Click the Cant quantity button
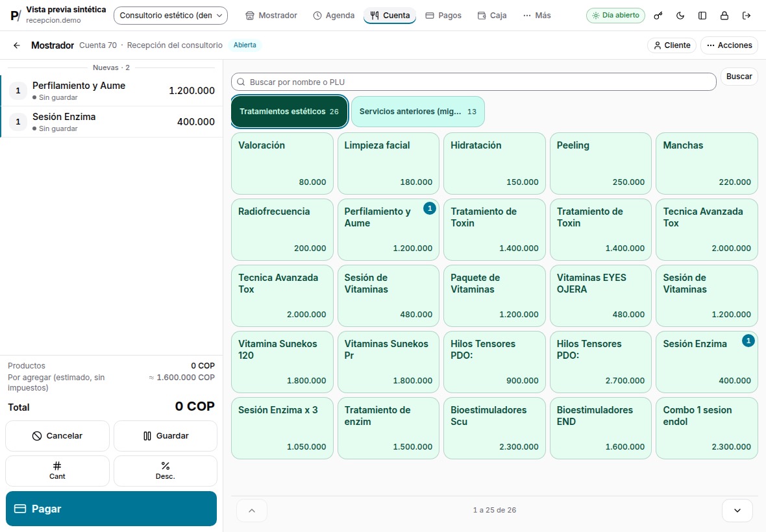Viewport: 766px width, 532px height. point(57,471)
